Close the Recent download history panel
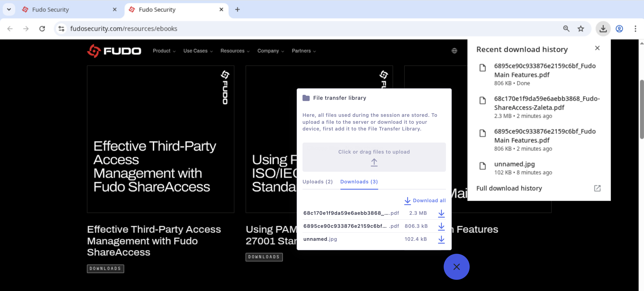 point(597,48)
